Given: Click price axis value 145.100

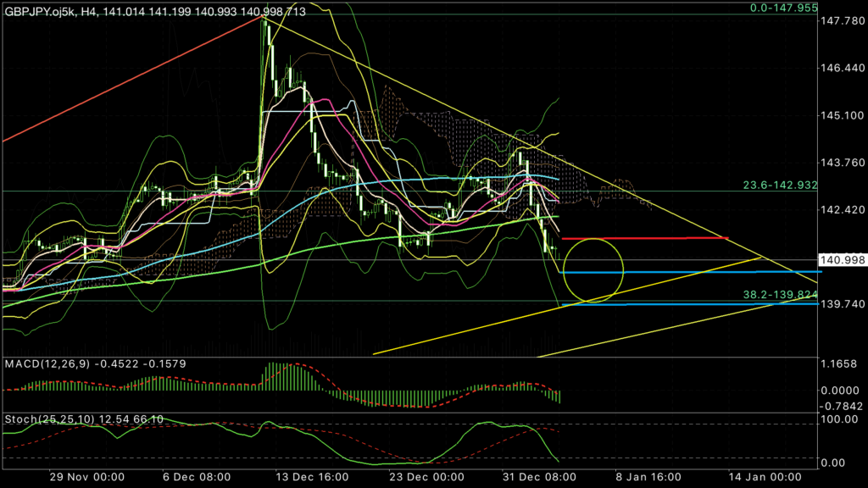Looking at the screenshot, I should [842, 115].
